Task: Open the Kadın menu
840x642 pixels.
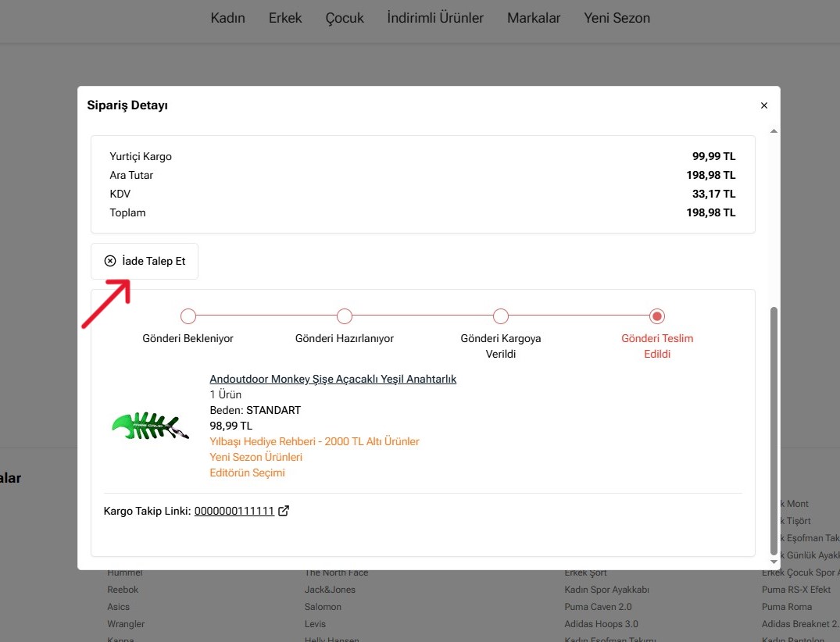Action: point(227,18)
